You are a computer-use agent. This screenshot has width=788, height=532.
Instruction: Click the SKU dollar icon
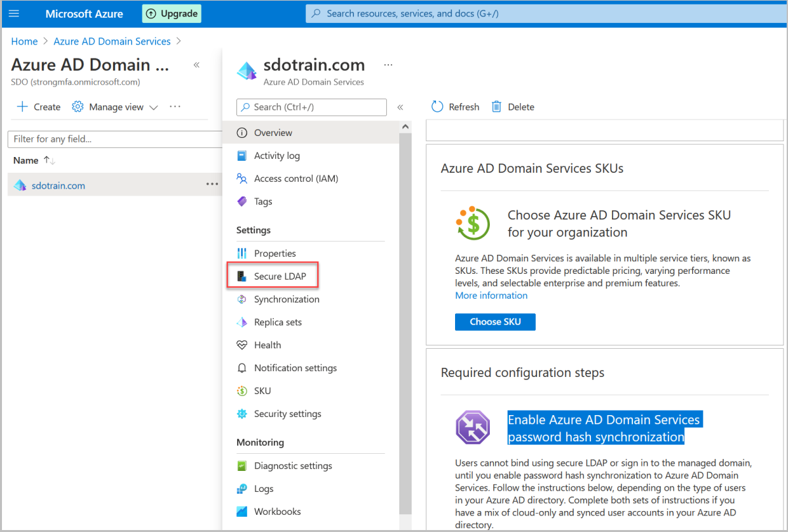tap(242, 391)
